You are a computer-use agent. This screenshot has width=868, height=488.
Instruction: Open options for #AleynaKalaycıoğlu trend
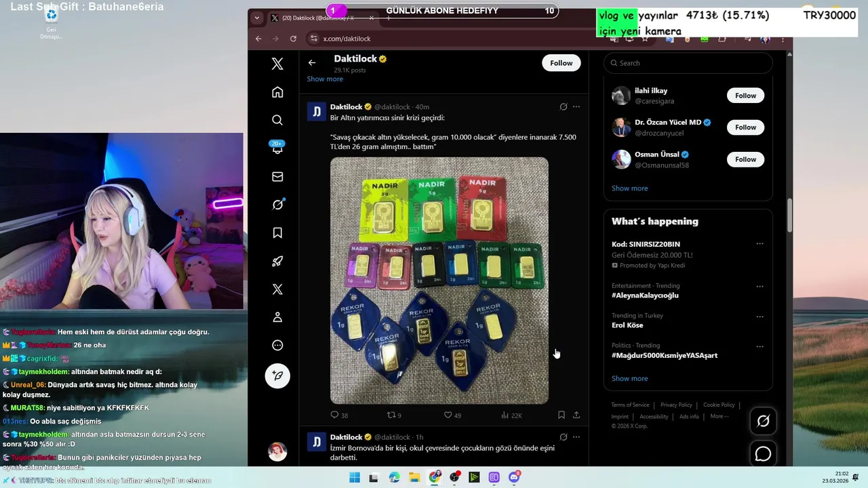tap(759, 286)
